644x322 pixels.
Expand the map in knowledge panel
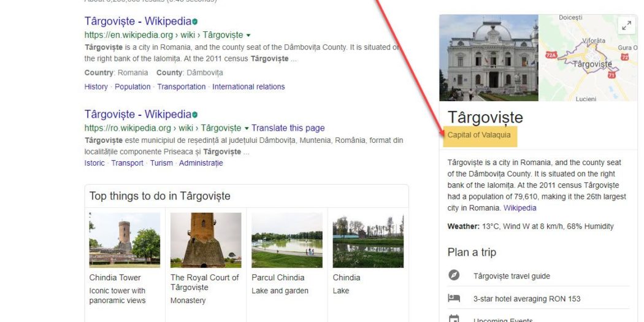tap(626, 26)
